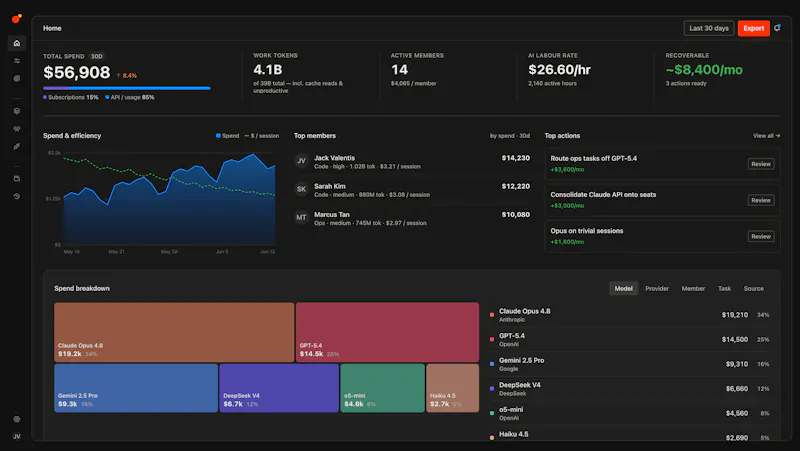Switch breakdown to the Member tab
Image resolution: width=800 pixels, height=451 pixels.
(693, 288)
